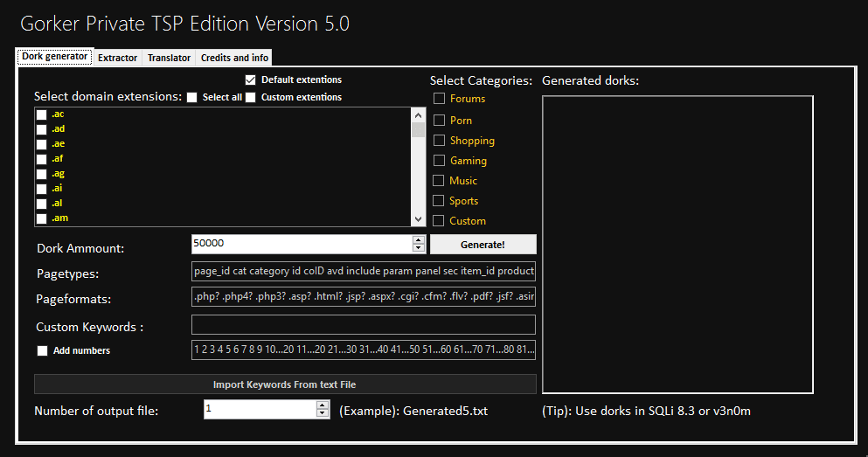This screenshot has width=868, height=457.
Task: Select the Custom category checkbox
Action: point(439,221)
